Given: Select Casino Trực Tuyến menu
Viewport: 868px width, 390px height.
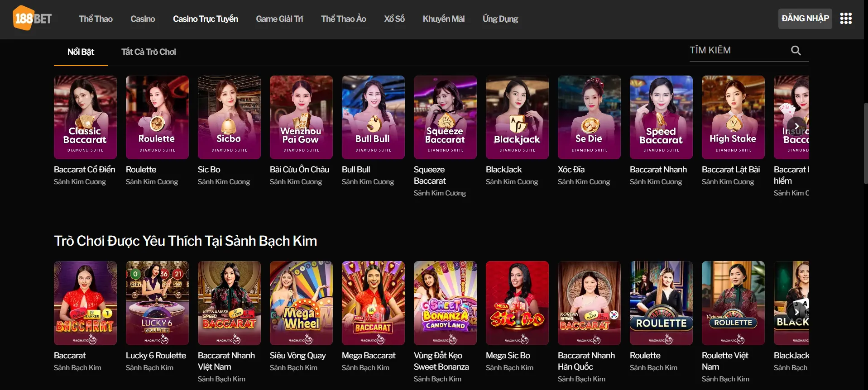Looking at the screenshot, I should coord(206,19).
